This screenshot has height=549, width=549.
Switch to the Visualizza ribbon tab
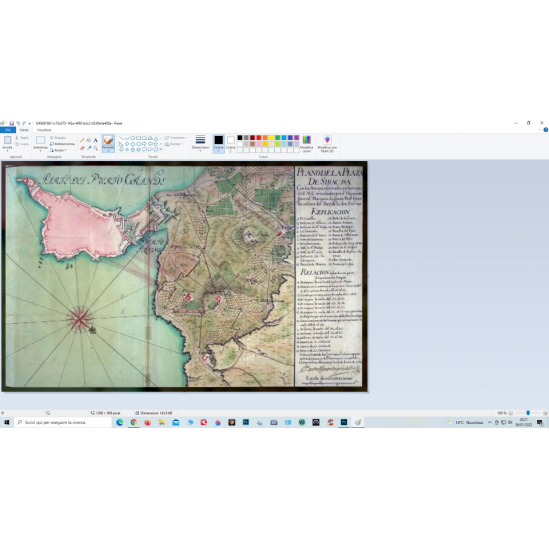[x=44, y=130]
